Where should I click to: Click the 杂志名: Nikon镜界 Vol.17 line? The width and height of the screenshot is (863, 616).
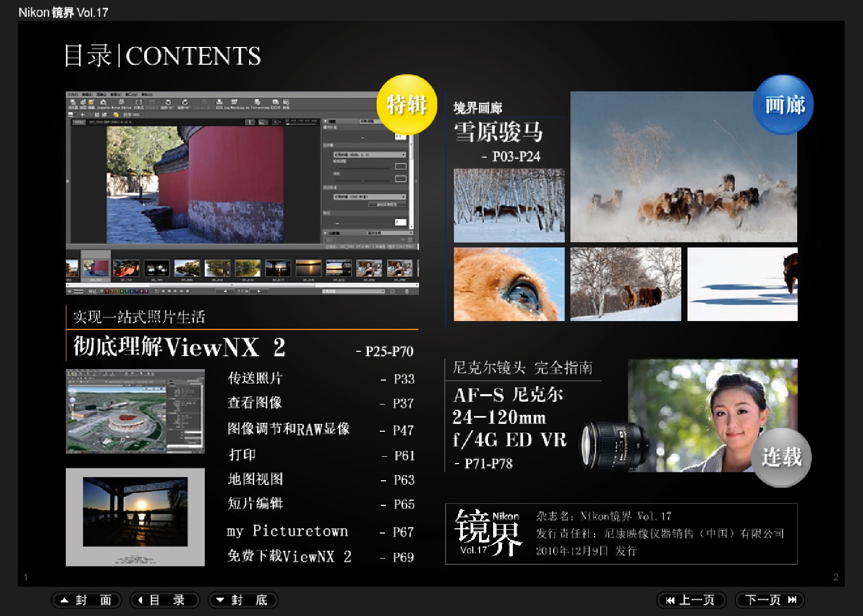(x=603, y=516)
